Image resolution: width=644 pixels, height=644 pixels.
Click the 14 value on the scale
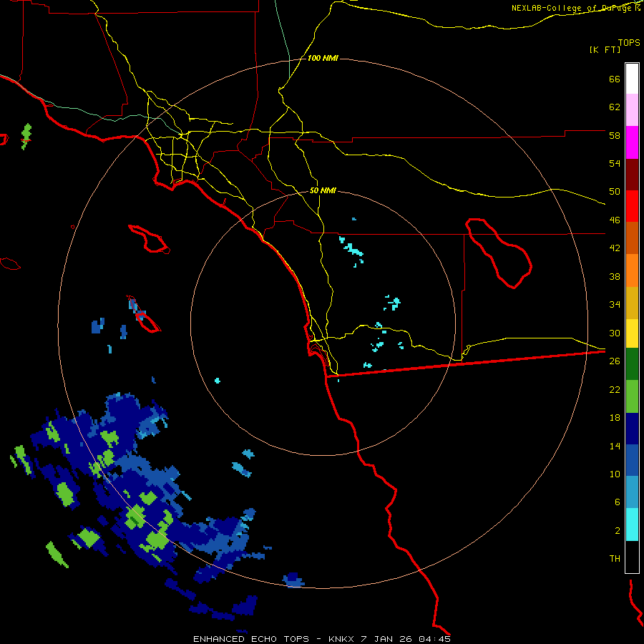pyautogui.click(x=615, y=446)
